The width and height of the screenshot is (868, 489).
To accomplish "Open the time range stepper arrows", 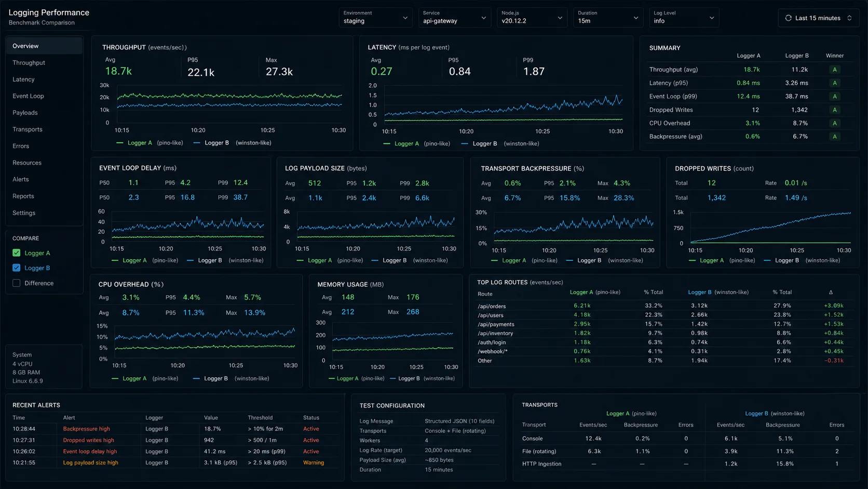I will tap(849, 18).
